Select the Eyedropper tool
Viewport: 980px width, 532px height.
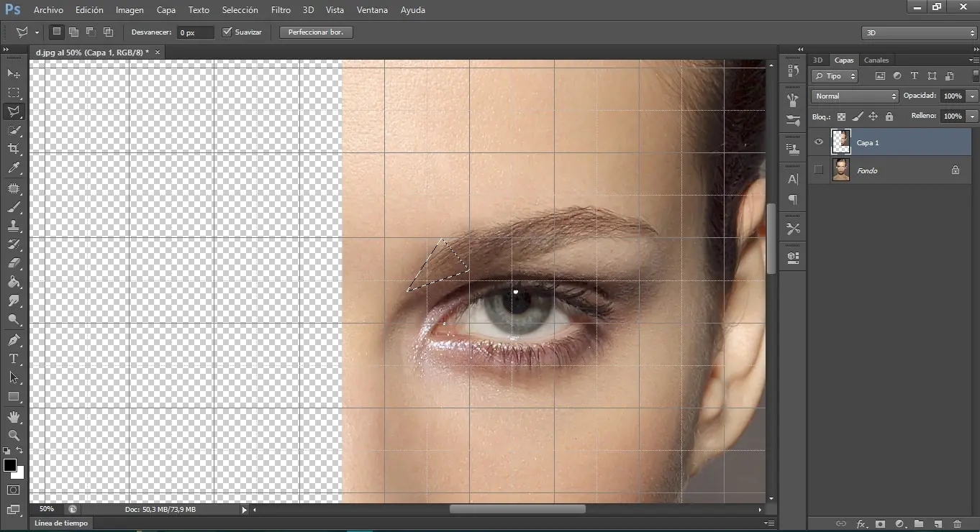[x=14, y=168]
